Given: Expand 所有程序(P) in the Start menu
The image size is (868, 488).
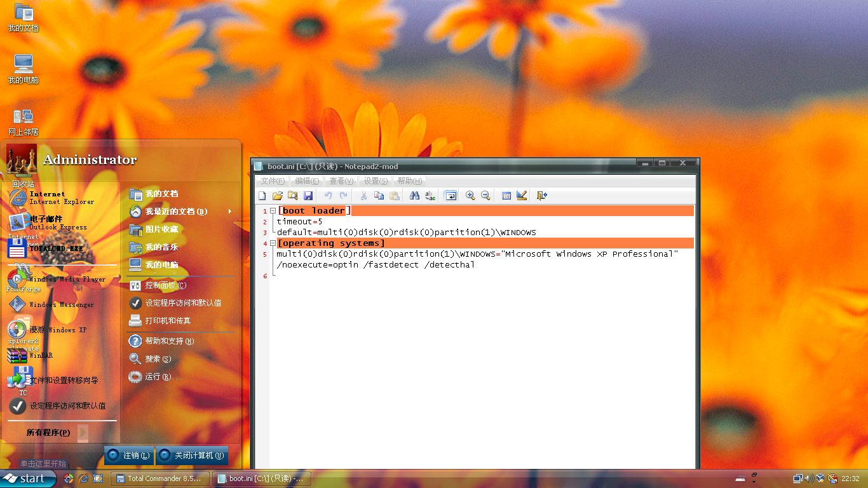Looking at the screenshot, I should pos(57,433).
